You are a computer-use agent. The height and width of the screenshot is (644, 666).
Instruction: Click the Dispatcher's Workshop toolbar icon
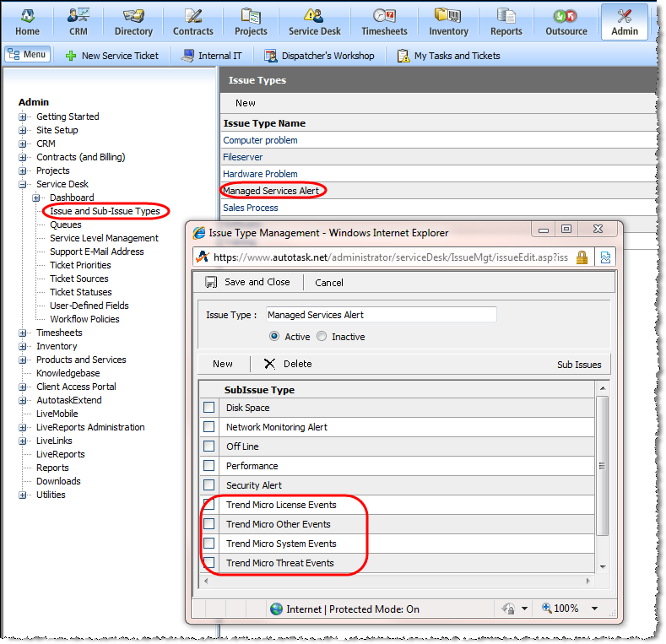click(271, 56)
